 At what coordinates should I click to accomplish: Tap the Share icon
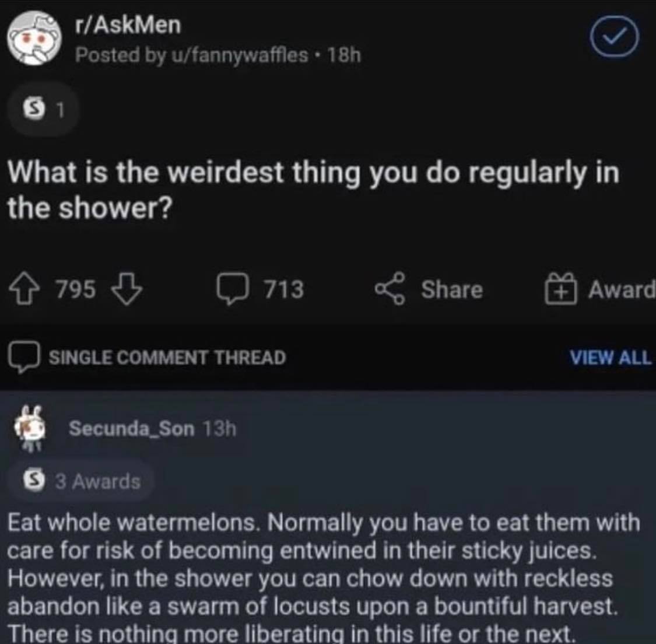pyautogui.click(x=390, y=288)
